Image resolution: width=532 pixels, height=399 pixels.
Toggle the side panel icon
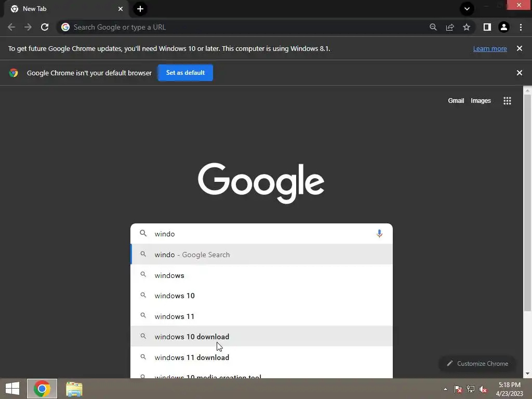(x=487, y=27)
